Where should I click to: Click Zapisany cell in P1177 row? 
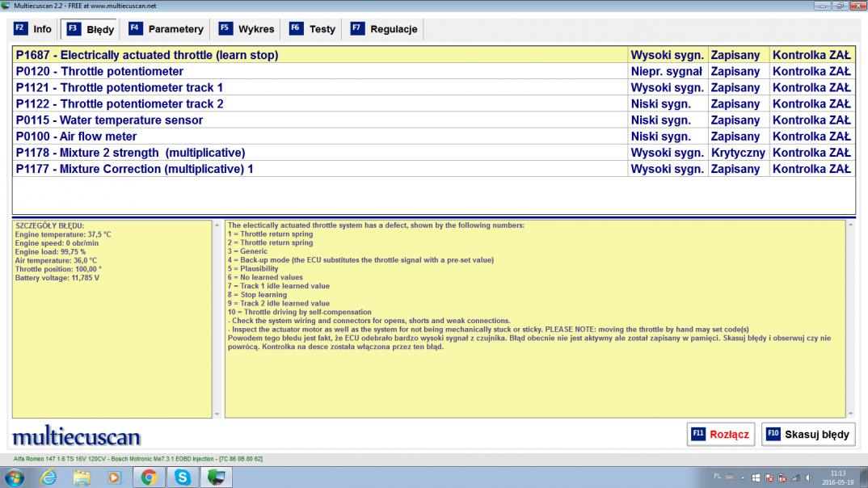click(738, 169)
